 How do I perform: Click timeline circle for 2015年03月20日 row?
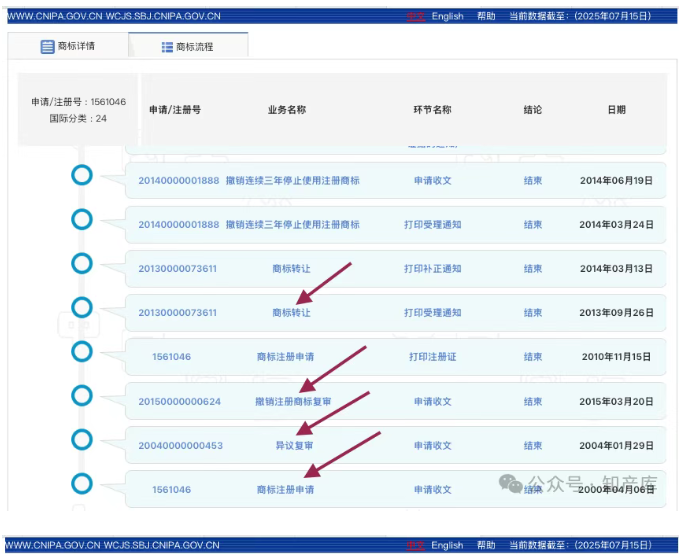coord(82,396)
